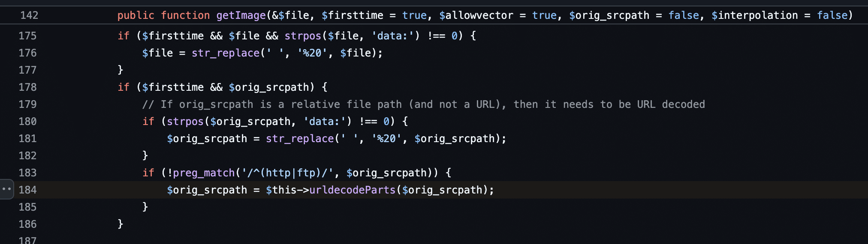Screen dimensions: 868x244
Task: Open the ellipsis menu beside line 184
Action: click(x=6, y=189)
